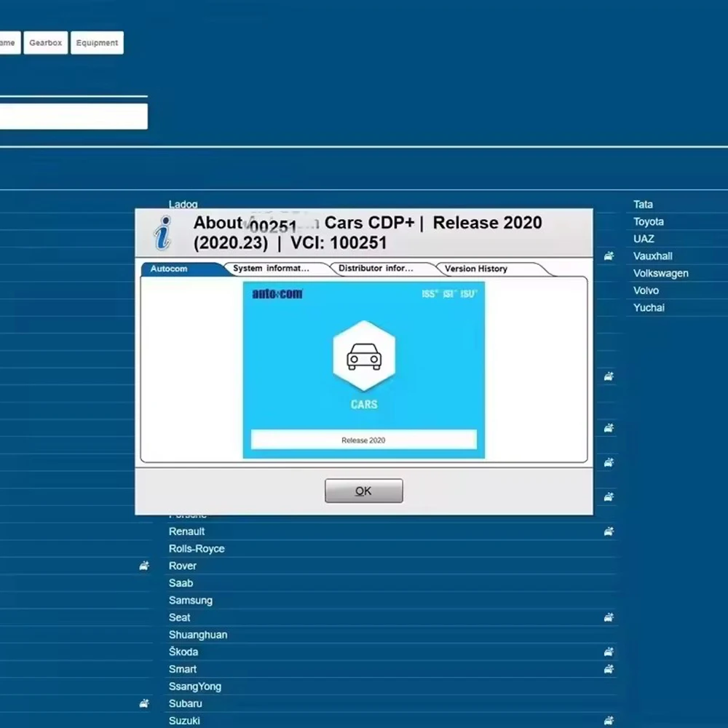Select Seat in the brand list
Viewport: 728px width, 728px height.
coord(179,617)
